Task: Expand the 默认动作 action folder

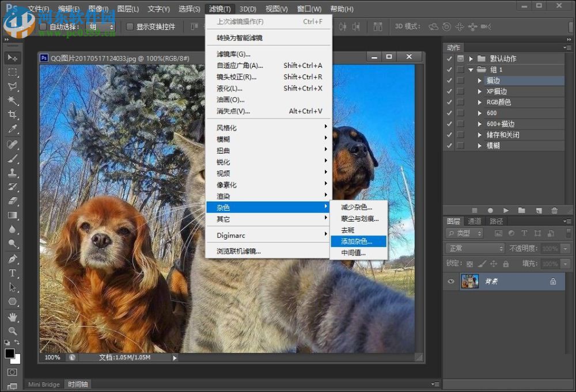Action: tap(471, 59)
